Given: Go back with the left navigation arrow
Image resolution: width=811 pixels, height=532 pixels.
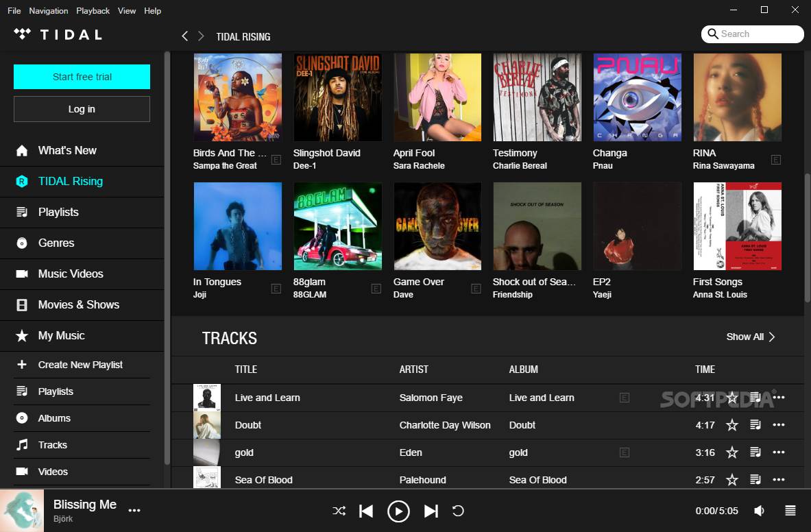Looking at the screenshot, I should 184,36.
